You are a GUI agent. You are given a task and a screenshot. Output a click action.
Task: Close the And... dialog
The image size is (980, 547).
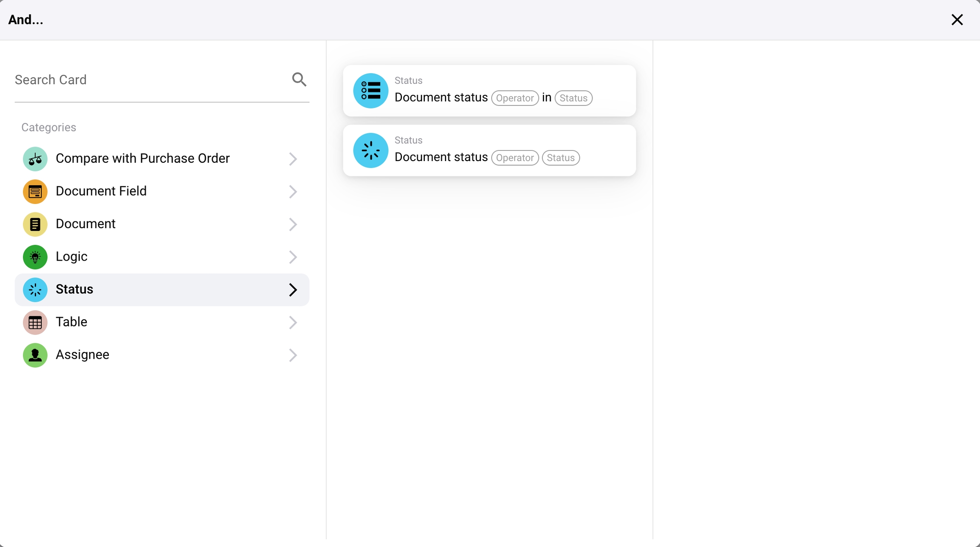point(957,20)
